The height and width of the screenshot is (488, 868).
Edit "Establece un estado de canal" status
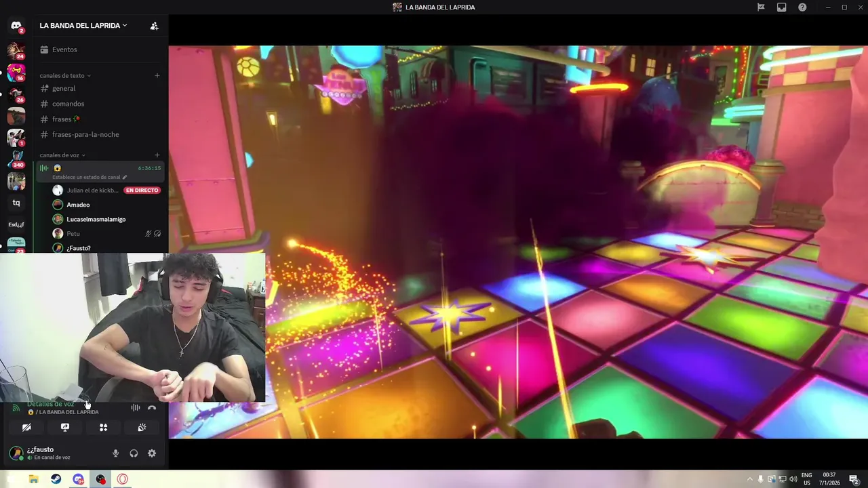90,177
